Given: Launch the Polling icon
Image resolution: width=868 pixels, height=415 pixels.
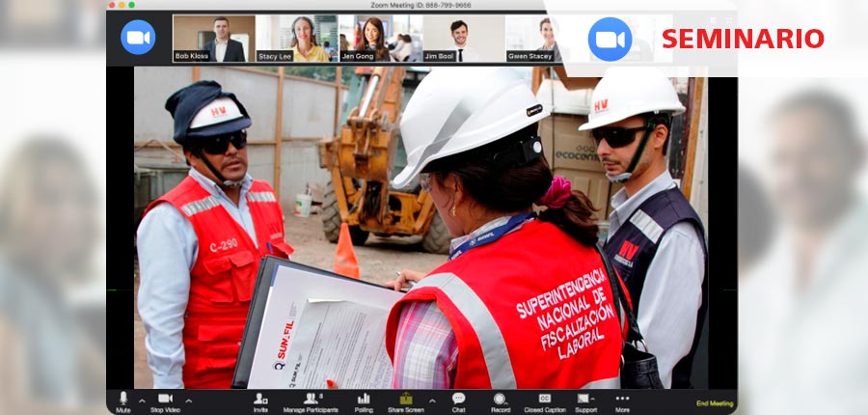Looking at the screenshot, I should 364,398.
